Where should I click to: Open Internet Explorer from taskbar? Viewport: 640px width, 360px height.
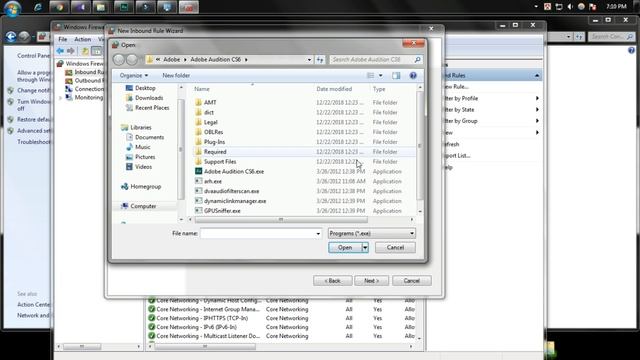pos(38,7)
